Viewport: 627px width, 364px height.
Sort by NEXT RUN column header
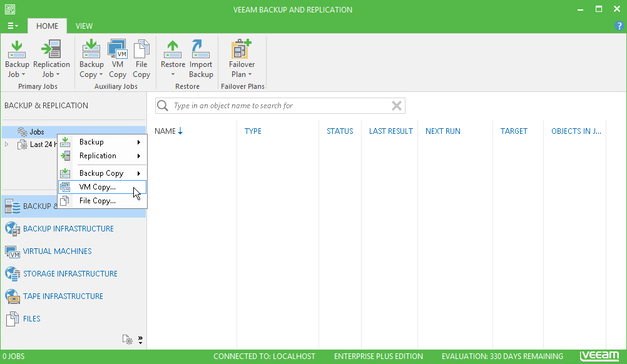coord(442,131)
